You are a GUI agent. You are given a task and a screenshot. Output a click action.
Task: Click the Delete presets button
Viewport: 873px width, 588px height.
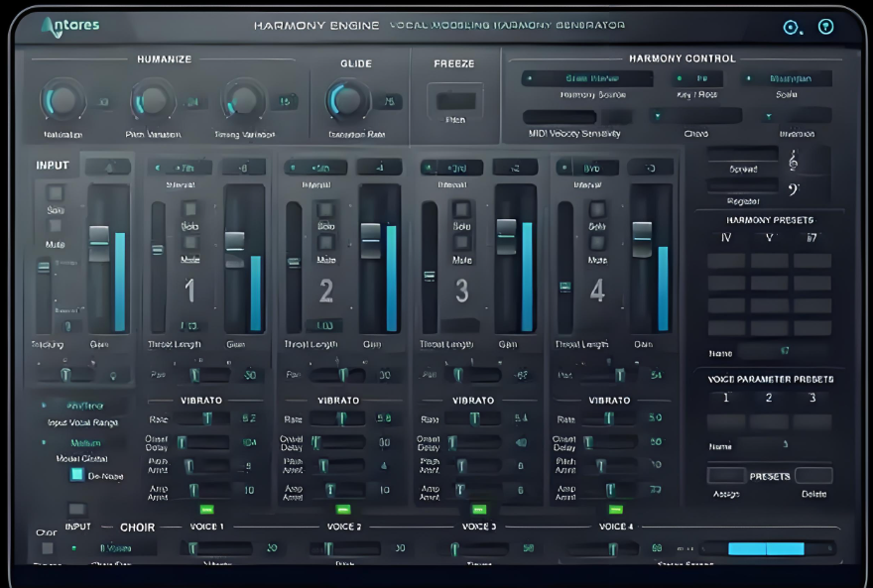(x=813, y=476)
